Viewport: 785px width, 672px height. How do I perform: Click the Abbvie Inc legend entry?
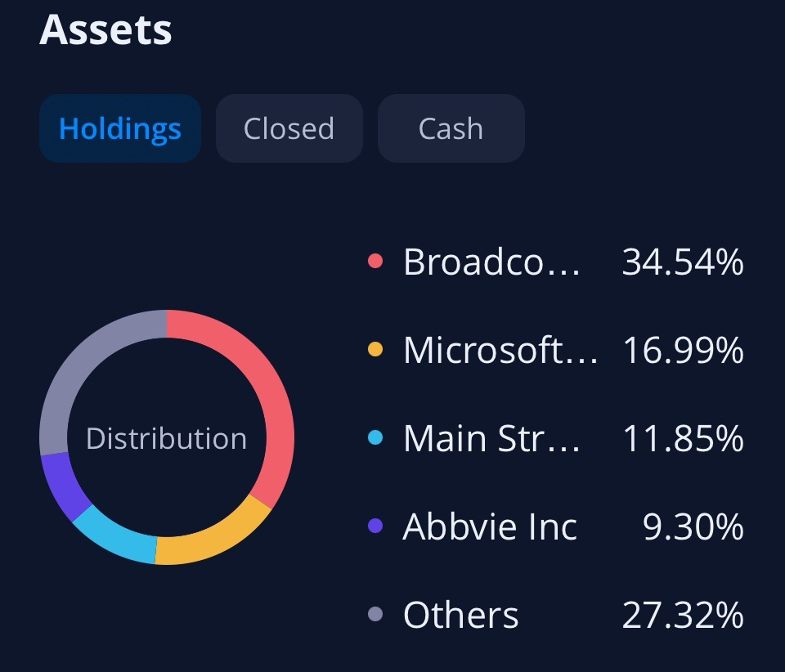click(489, 526)
